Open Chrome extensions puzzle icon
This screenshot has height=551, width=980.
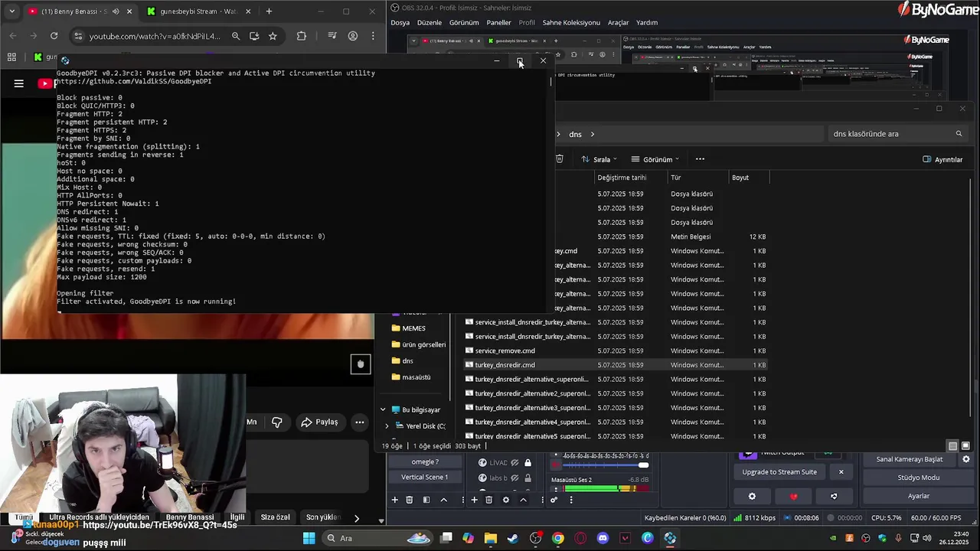pos(301,36)
